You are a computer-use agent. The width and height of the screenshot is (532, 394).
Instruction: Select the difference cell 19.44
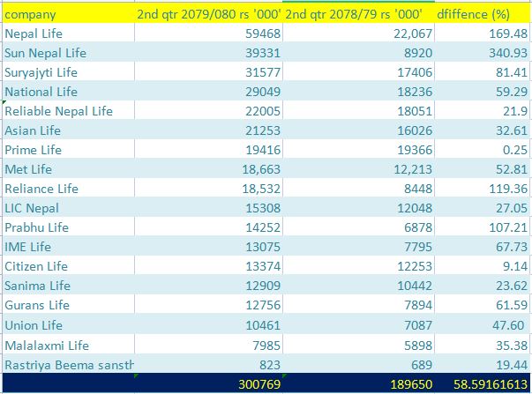[482, 365]
